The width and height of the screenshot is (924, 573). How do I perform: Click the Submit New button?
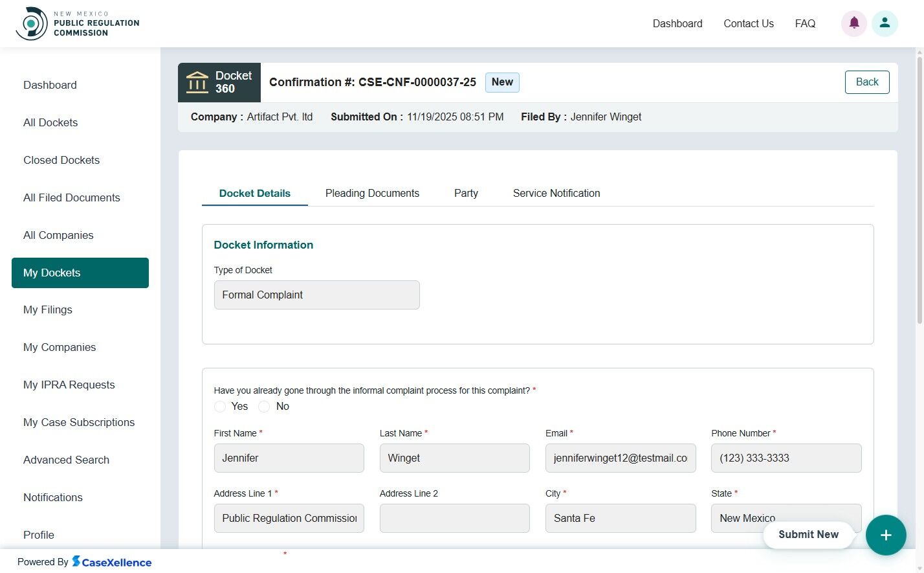tap(808, 535)
